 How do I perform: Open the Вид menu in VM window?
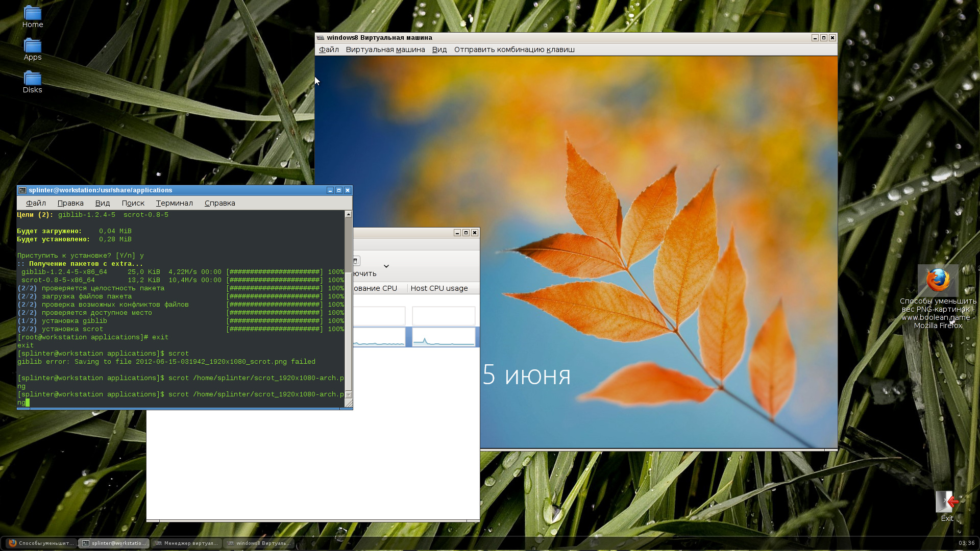[439, 49]
